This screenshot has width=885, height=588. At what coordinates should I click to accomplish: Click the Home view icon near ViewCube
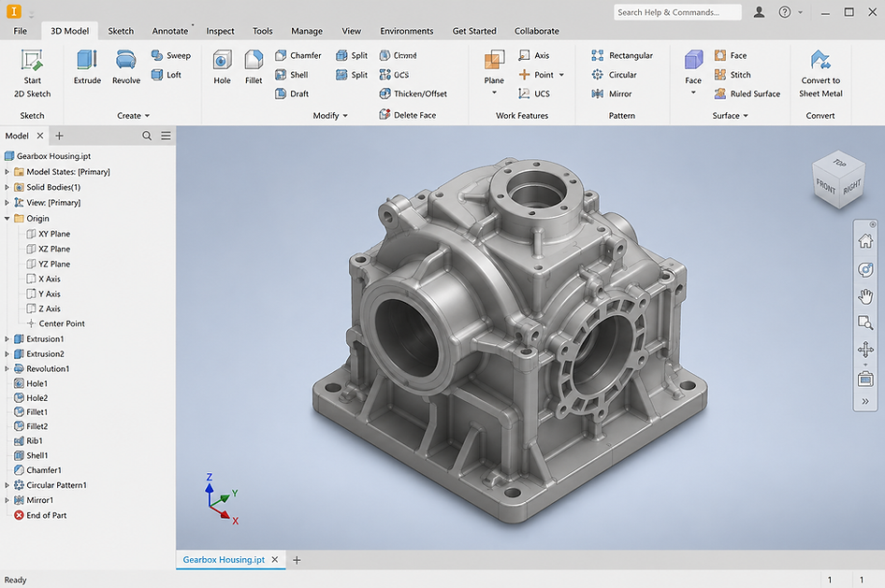865,241
